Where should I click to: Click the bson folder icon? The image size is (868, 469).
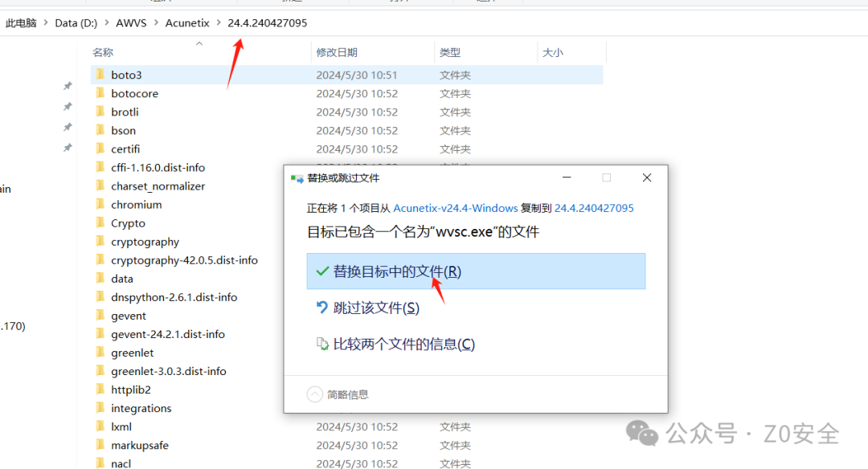tap(100, 130)
